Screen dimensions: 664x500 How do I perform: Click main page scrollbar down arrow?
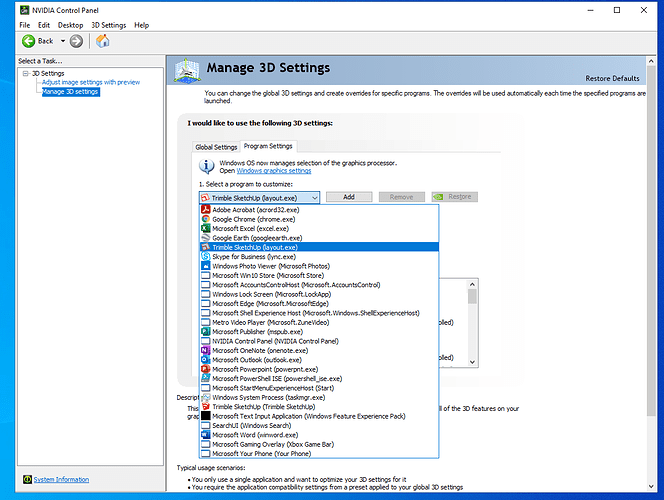pyautogui.click(x=651, y=486)
